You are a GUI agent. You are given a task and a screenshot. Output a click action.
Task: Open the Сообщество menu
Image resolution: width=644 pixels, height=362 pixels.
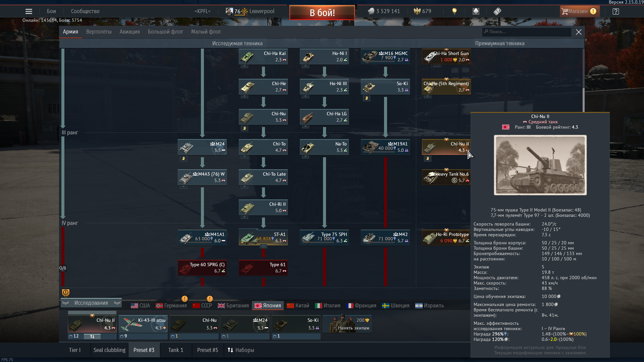(x=85, y=11)
